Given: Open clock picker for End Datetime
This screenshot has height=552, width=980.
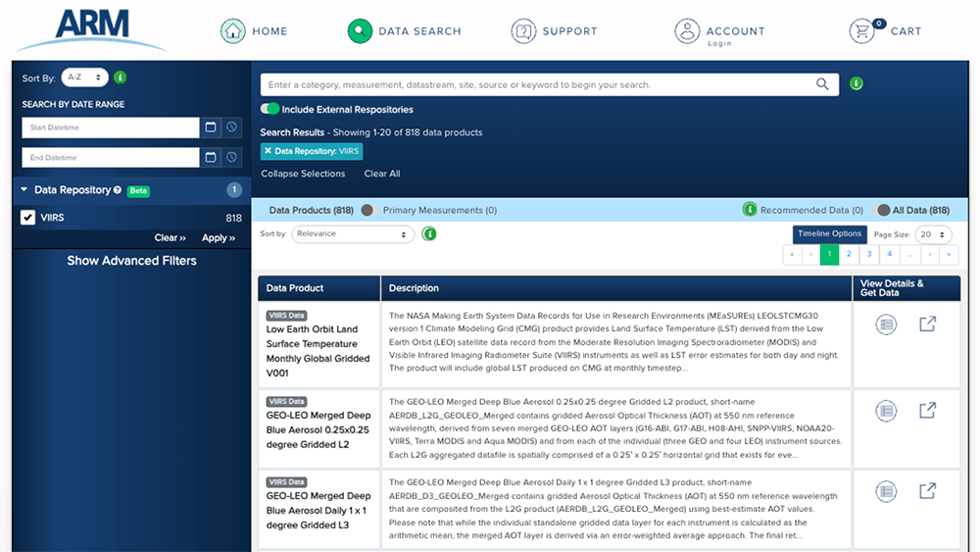Looking at the screenshot, I should tap(232, 157).
